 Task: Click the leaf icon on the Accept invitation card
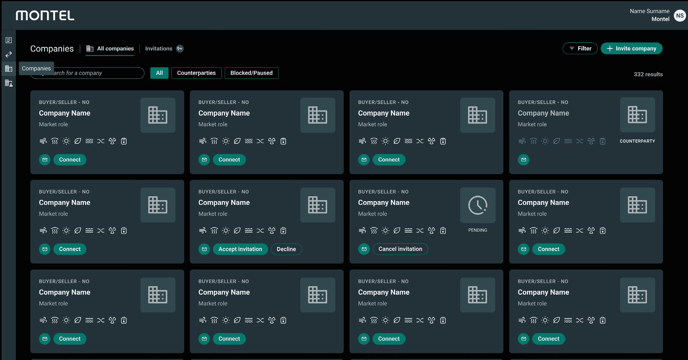(237, 230)
